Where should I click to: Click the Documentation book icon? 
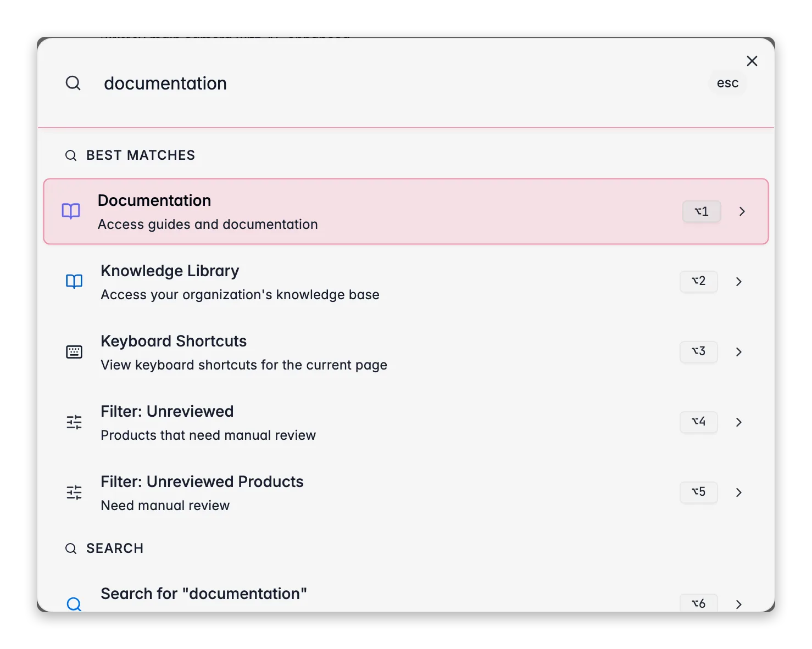(71, 211)
